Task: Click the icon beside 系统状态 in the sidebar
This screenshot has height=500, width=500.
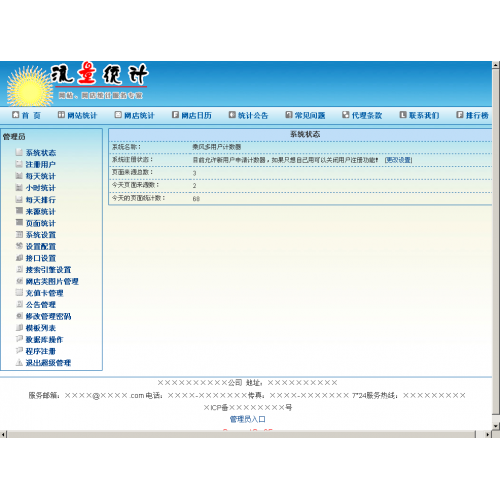Action: pos(19,152)
